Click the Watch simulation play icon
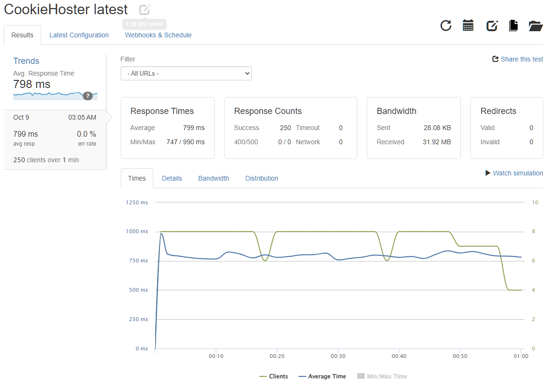556x392 pixels. 488,173
